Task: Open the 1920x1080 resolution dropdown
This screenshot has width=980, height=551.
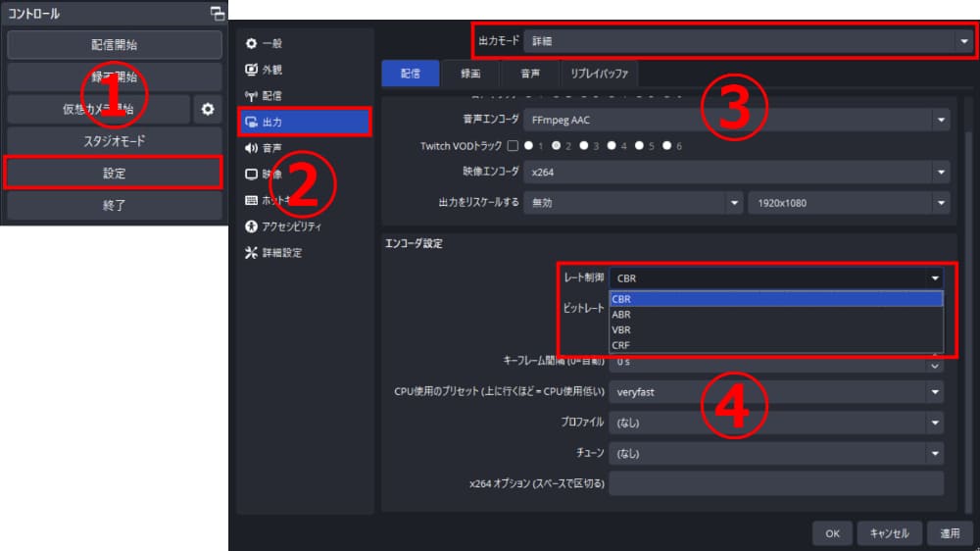Action: click(849, 203)
